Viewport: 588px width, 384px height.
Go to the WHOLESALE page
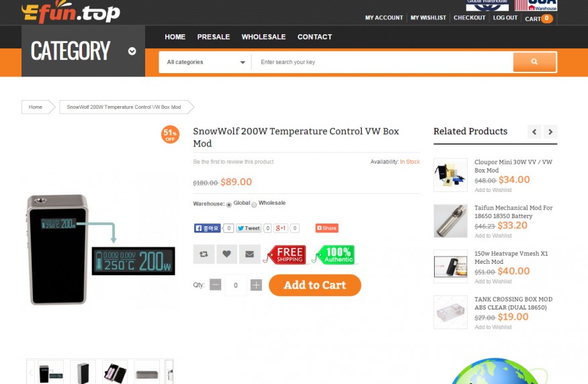click(x=263, y=37)
